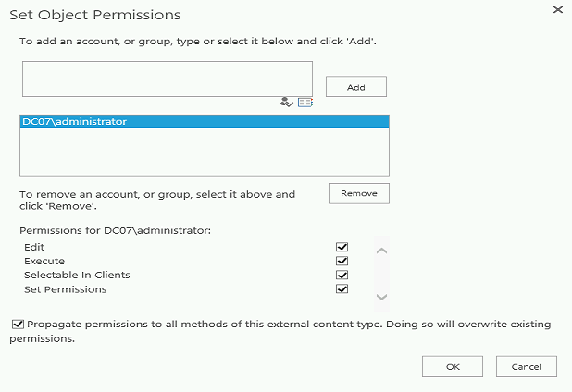Screen dimensions: 572x392
Task: Click the Remove button
Action: tap(359, 193)
